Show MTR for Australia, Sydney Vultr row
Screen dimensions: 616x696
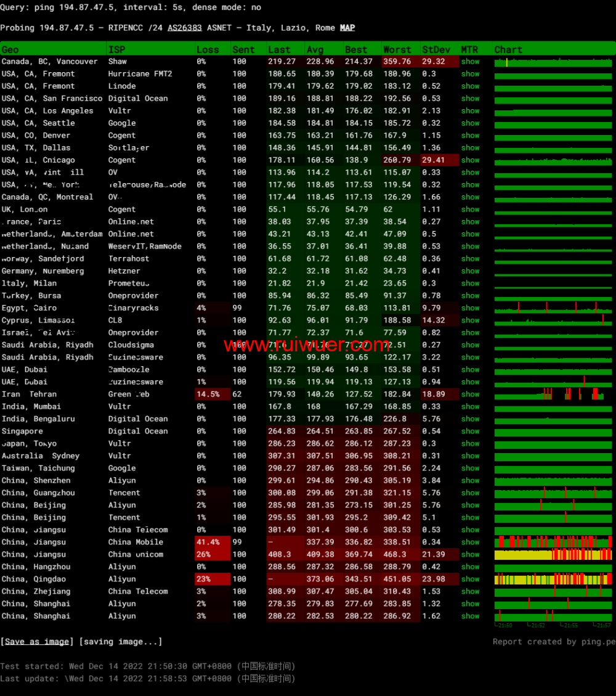[470, 456]
